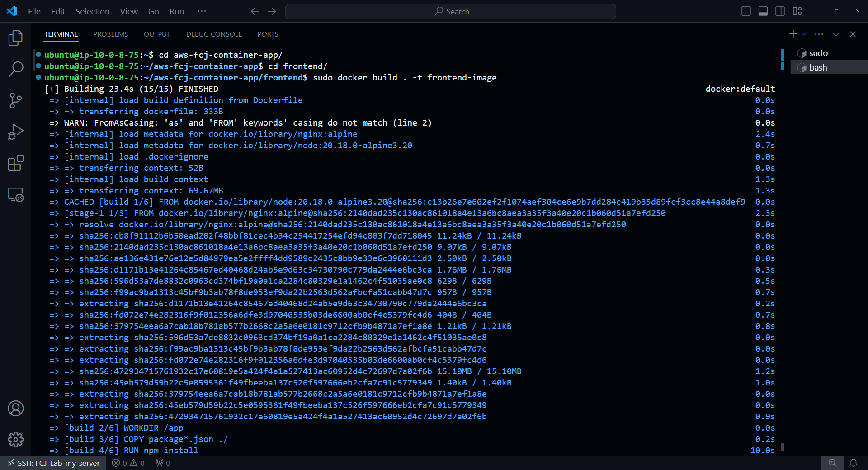Open terminal panel more actions ellipsis

819,34
